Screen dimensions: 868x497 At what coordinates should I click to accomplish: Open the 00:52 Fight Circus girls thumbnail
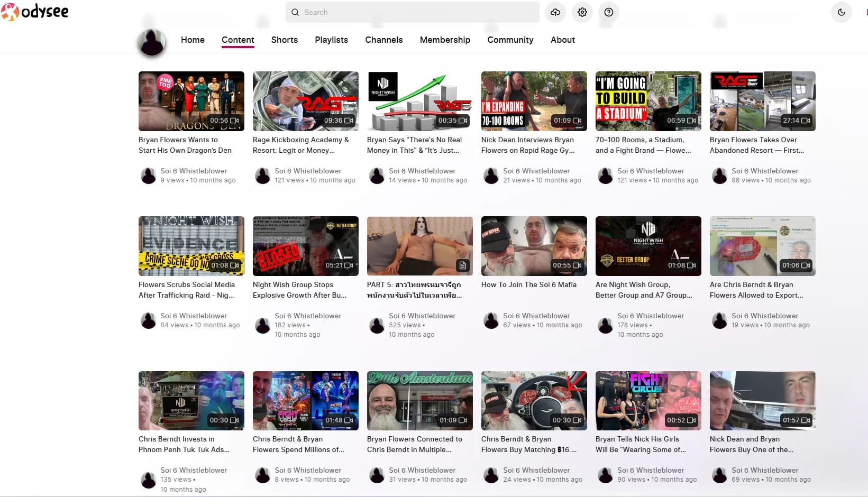(x=648, y=401)
